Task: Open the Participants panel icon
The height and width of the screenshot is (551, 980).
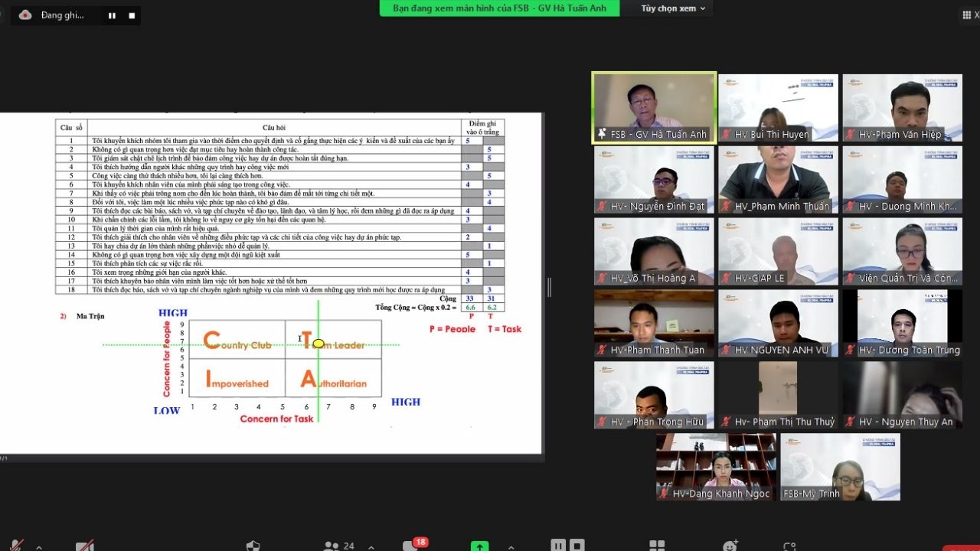Action: (332, 546)
